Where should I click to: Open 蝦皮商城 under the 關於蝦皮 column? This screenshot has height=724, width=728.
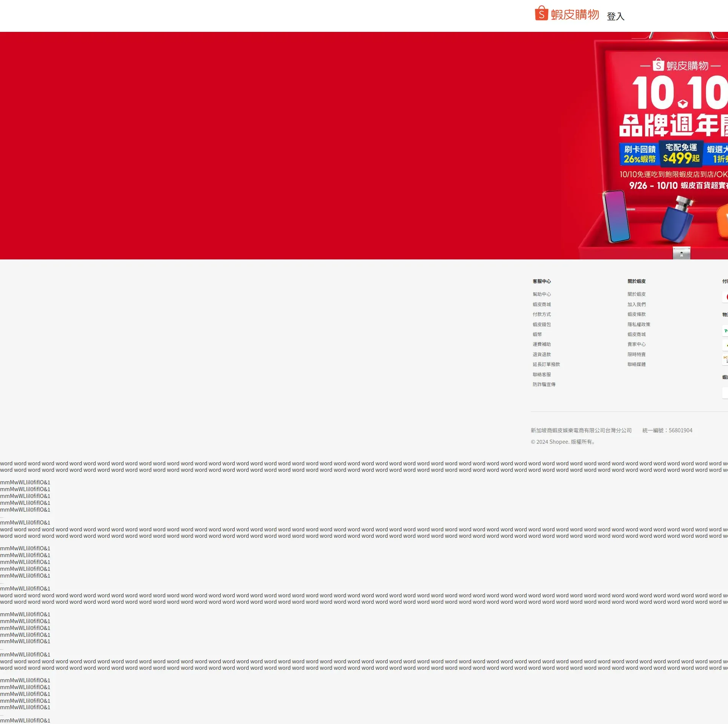point(636,335)
